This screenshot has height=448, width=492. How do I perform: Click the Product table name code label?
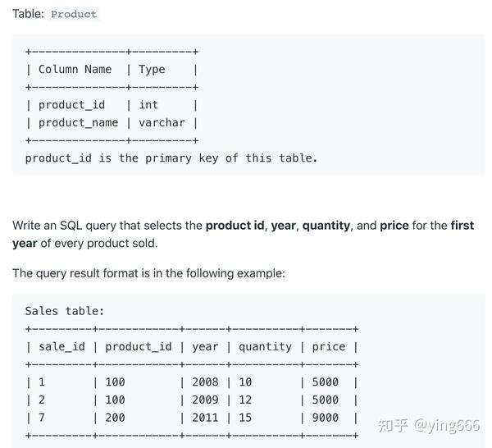[74, 14]
